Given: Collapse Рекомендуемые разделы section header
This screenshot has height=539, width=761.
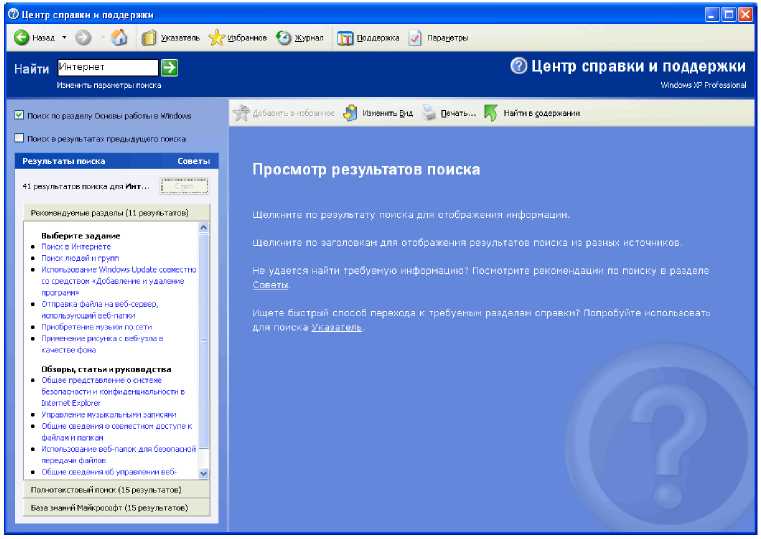Looking at the screenshot, I should pos(116,213).
